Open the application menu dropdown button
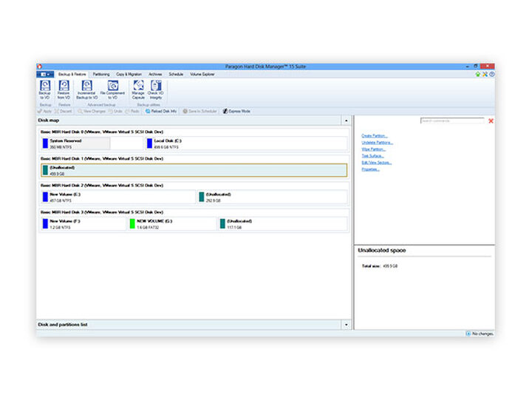Image resolution: width=532 pixels, height=400 pixels. [45, 75]
